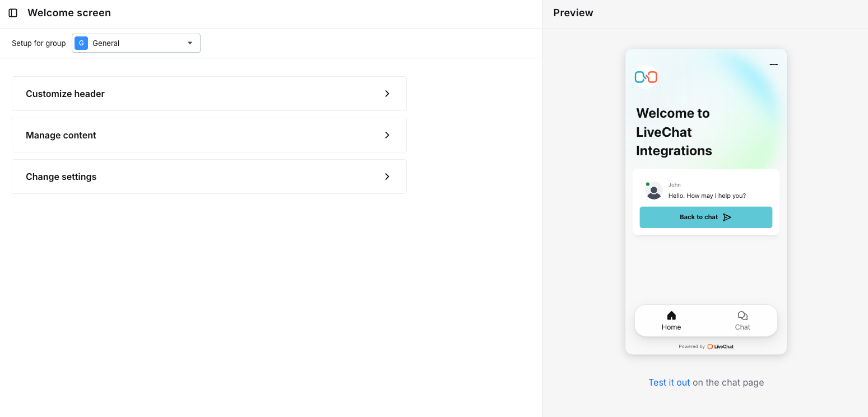The height and width of the screenshot is (417, 868).
Task: Switch to the Chat tab in widget
Action: [x=742, y=321]
